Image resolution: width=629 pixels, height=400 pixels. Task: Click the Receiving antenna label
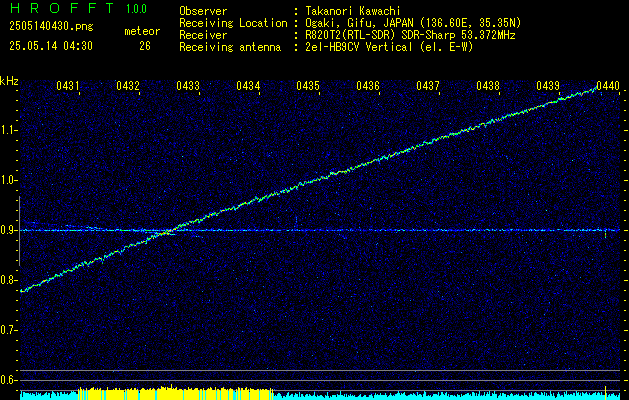tap(230, 47)
